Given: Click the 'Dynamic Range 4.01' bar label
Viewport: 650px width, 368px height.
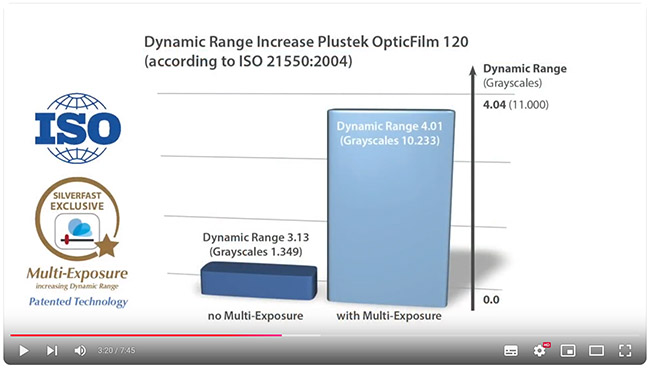Looking at the screenshot, I should tap(390, 126).
